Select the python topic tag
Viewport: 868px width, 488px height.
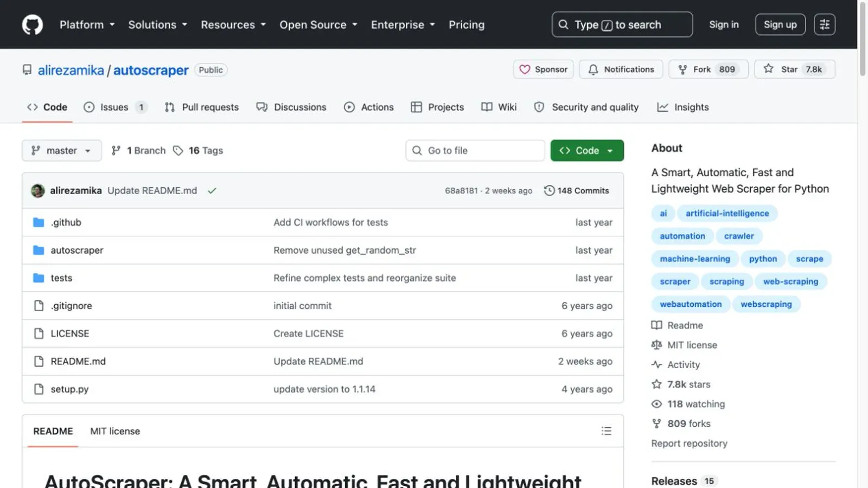click(x=763, y=259)
